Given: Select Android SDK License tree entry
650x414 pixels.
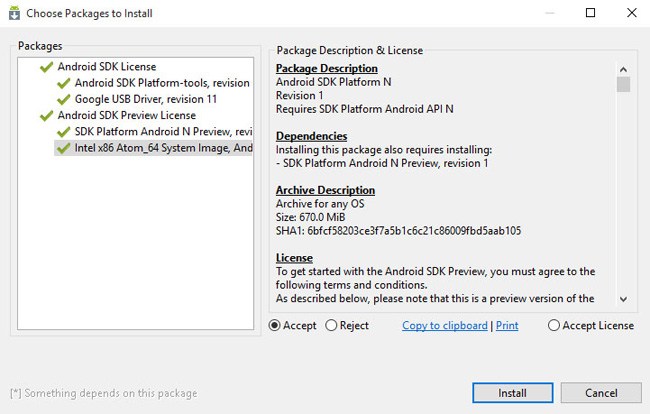Looking at the screenshot, I should 105,67.
